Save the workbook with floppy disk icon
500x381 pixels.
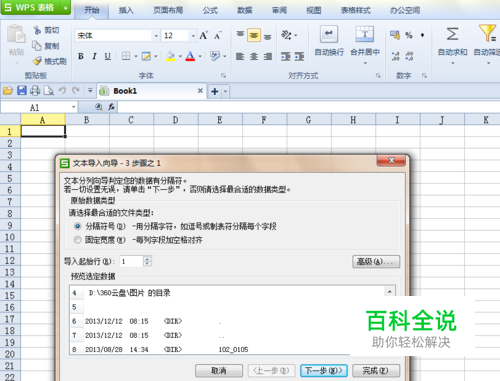tap(22, 91)
